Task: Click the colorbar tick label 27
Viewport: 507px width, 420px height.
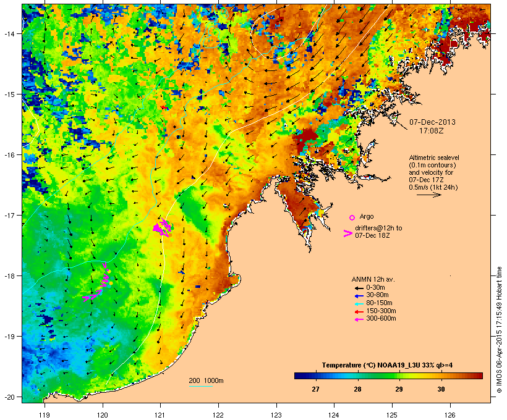Action: pos(315,389)
